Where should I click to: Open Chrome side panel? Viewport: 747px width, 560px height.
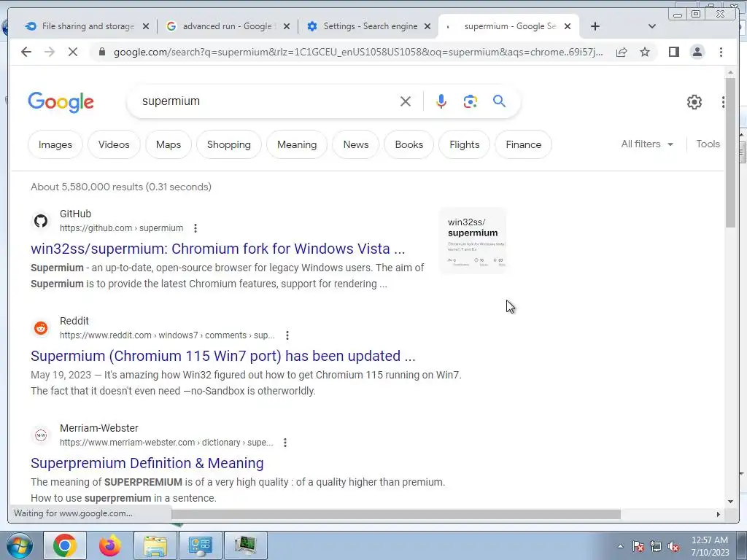[x=673, y=52]
